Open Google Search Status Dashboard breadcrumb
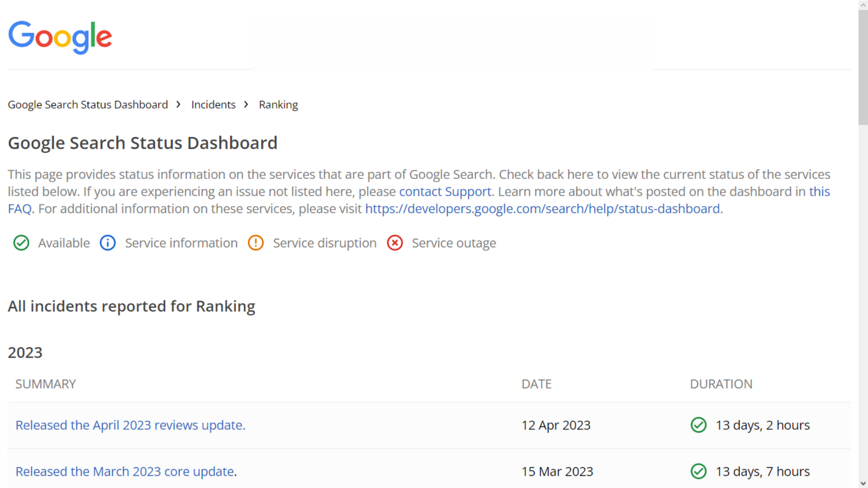868x488 pixels. [x=88, y=105]
